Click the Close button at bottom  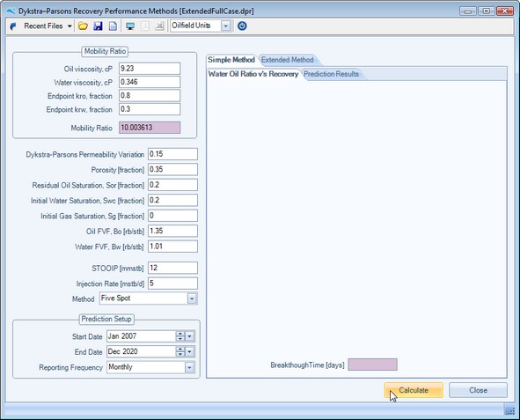click(x=478, y=390)
